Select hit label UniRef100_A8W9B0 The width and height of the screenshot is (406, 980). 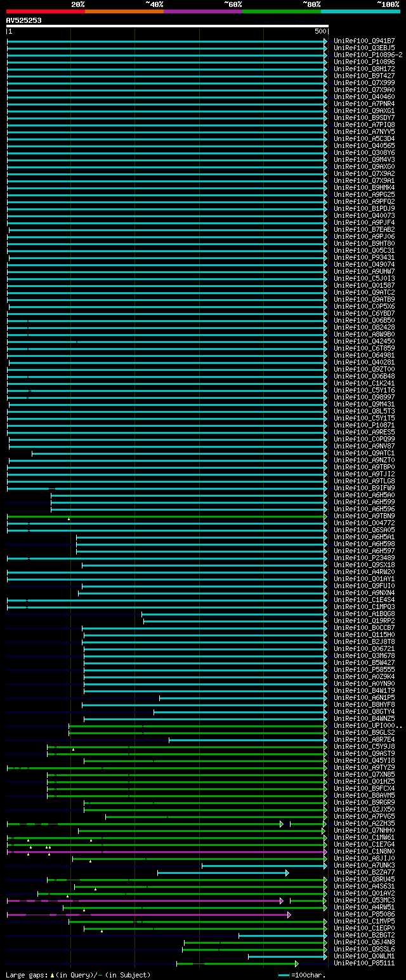[x=364, y=335]
